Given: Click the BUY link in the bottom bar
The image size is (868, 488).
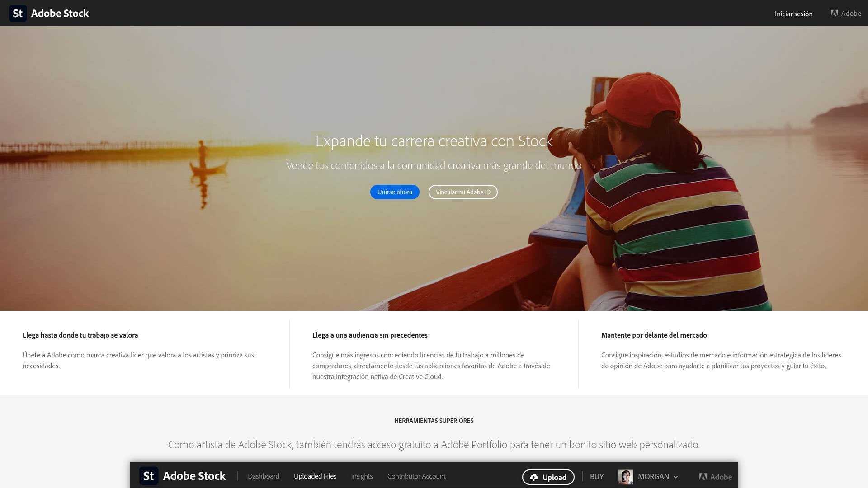Looking at the screenshot, I should pyautogui.click(x=597, y=476).
